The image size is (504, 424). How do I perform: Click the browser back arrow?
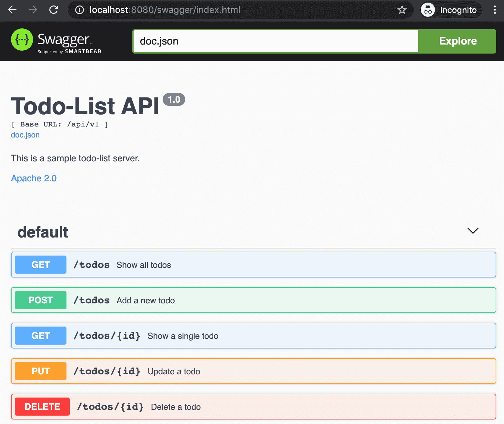(12, 10)
